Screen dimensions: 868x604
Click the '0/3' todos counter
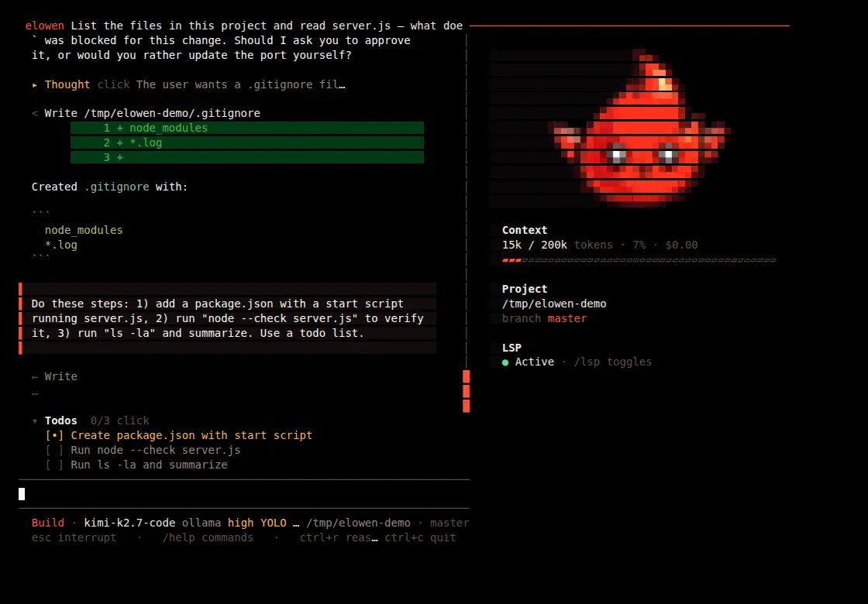[100, 421]
